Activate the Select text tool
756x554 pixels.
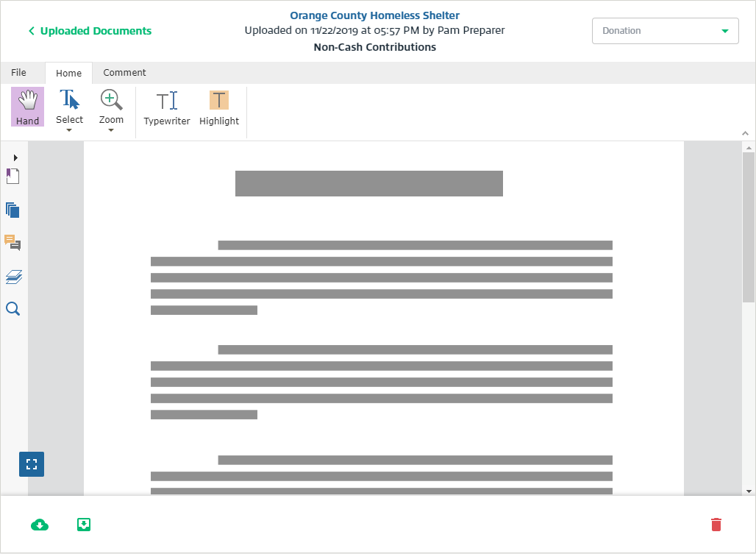point(69,107)
